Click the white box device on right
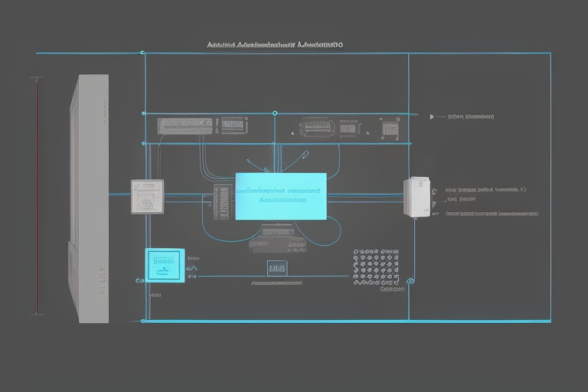 click(416, 197)
